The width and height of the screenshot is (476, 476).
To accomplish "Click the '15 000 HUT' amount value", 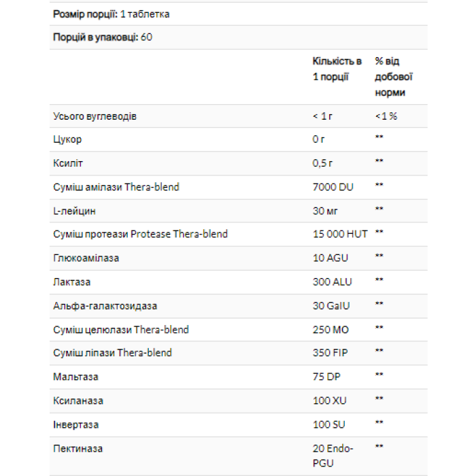I will pos(340,234).
